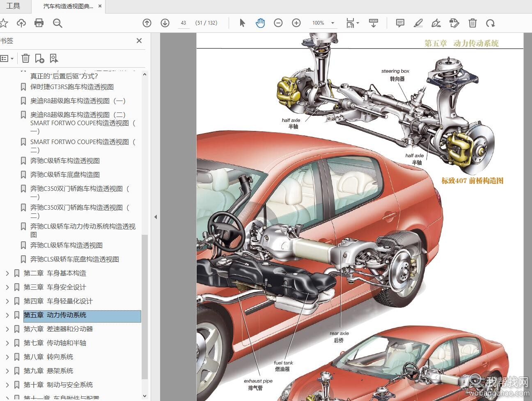Zoom in with plus circle icon
Screen dimensions: 532x401
pyautogui.click(x=296, y=23)
